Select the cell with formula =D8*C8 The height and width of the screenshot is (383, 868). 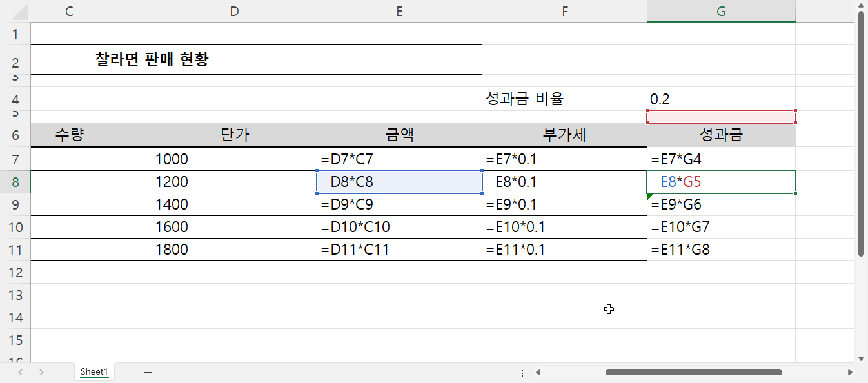point(399,182)
